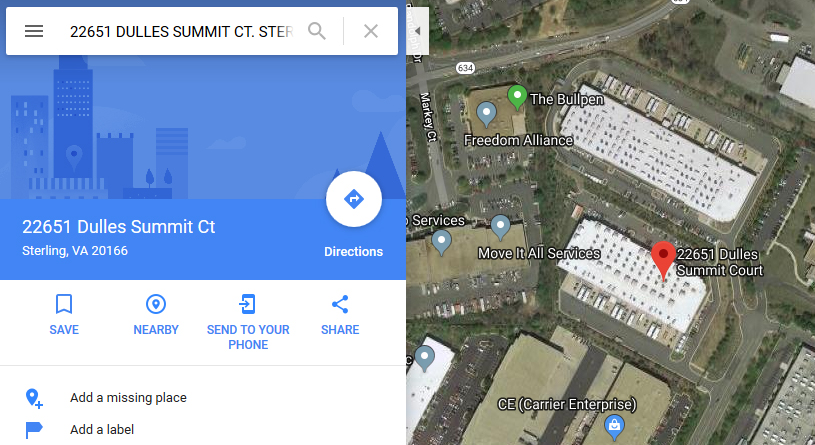
Task: Choose Add a label option
Action: tap(102, 430)
